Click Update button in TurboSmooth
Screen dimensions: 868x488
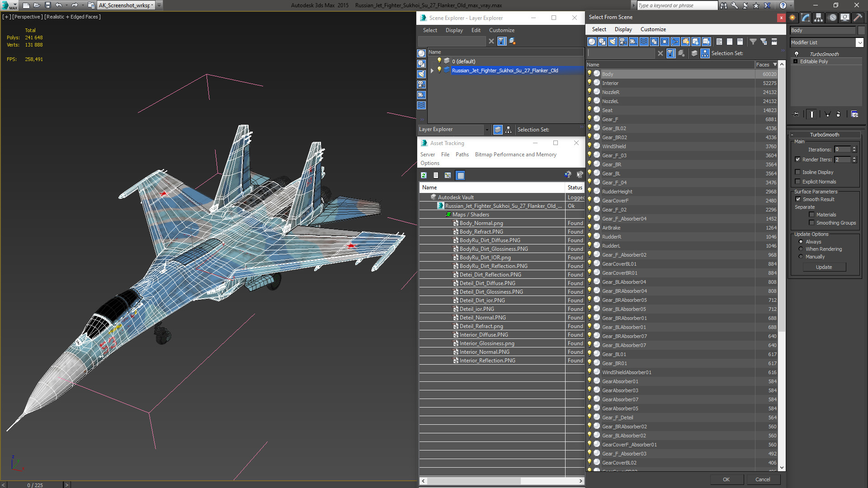[824, 267]
